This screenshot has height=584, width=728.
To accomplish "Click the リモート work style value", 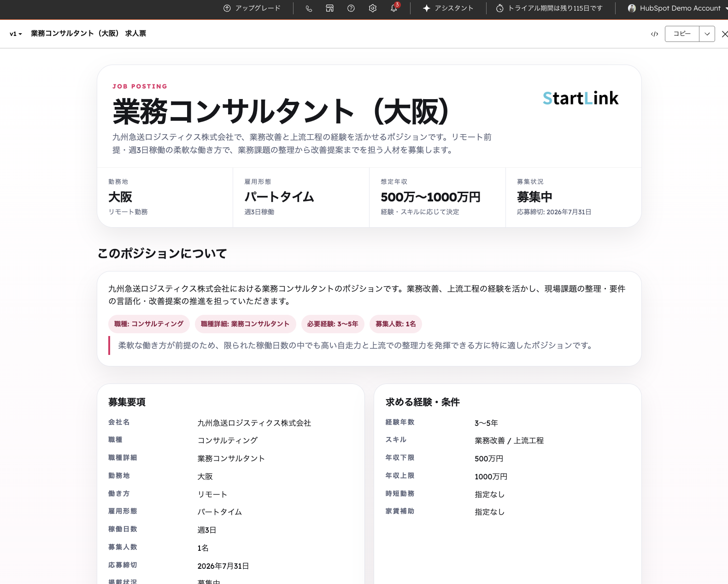I will click(x=212, y=495).
